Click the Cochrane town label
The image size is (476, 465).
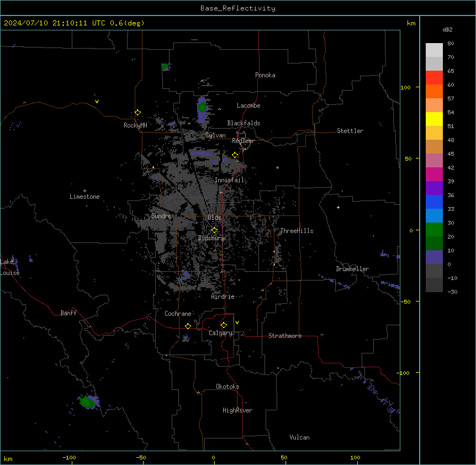178,314
